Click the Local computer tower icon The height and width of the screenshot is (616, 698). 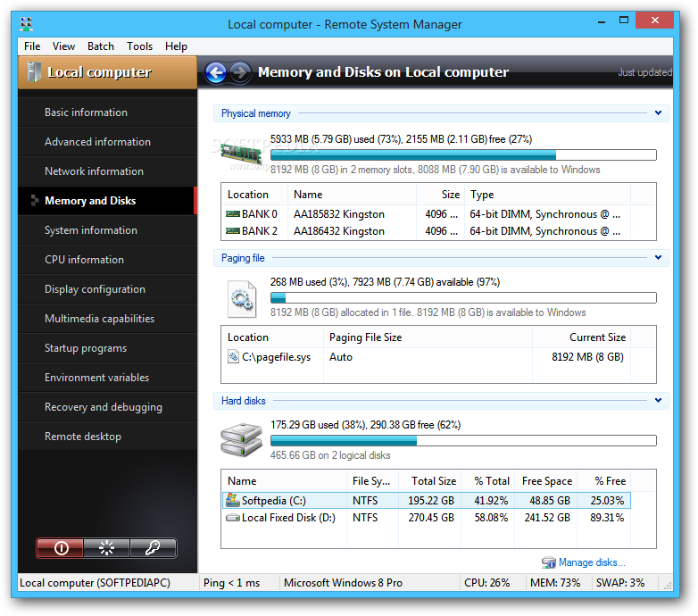(34, 72)
